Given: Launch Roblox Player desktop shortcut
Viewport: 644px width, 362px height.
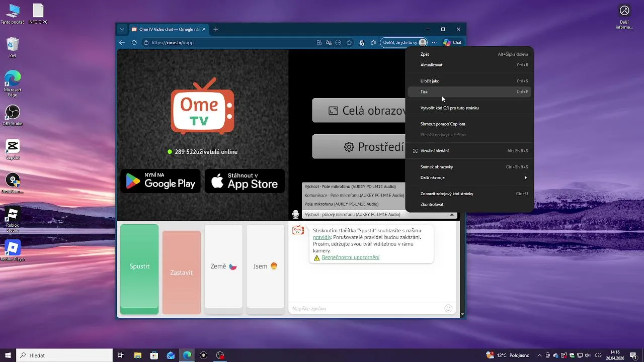Looking at the screenshot, I should (13, 250).
